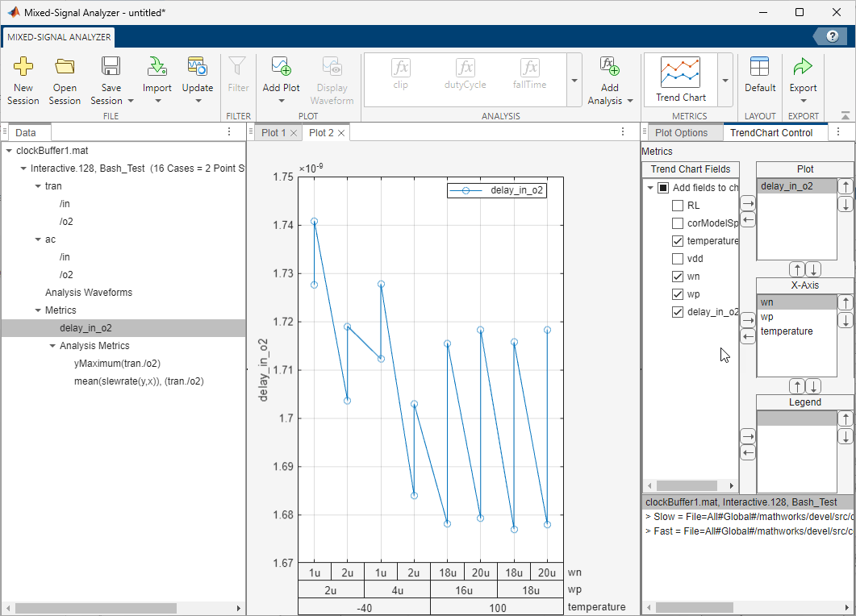Uncheck the wn field checkbox
This screenshot has height=616, width=856.
(678, 277)
